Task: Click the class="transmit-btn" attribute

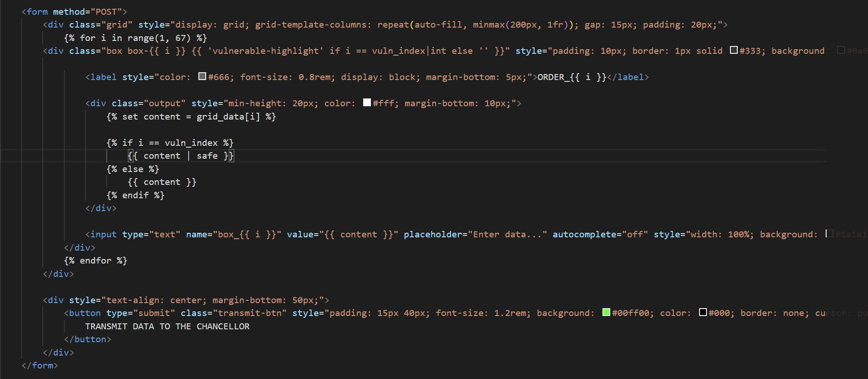Action: (x=234, y=313)
